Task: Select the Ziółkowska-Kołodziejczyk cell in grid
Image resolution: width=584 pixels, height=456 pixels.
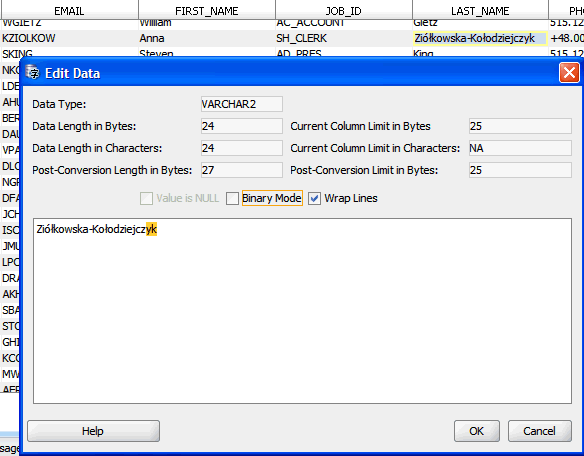Action: 480,38
